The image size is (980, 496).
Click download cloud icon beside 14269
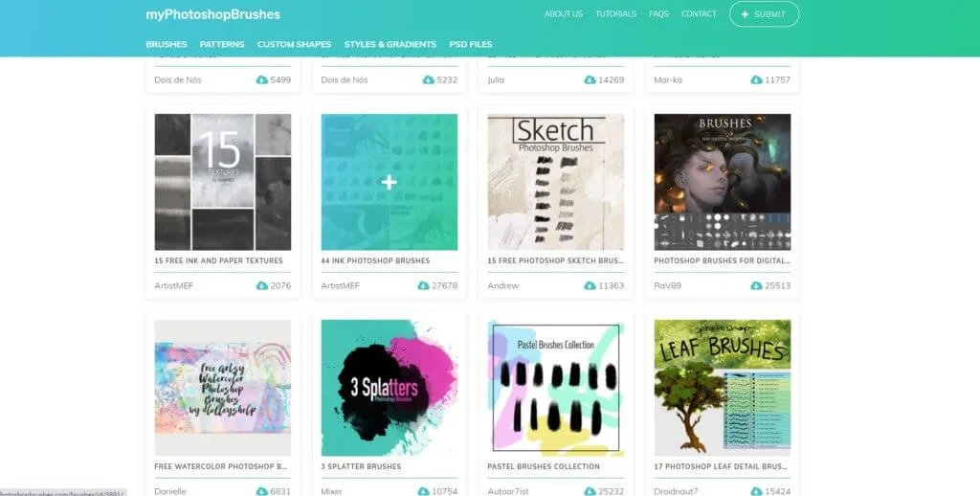click(590, 80)
